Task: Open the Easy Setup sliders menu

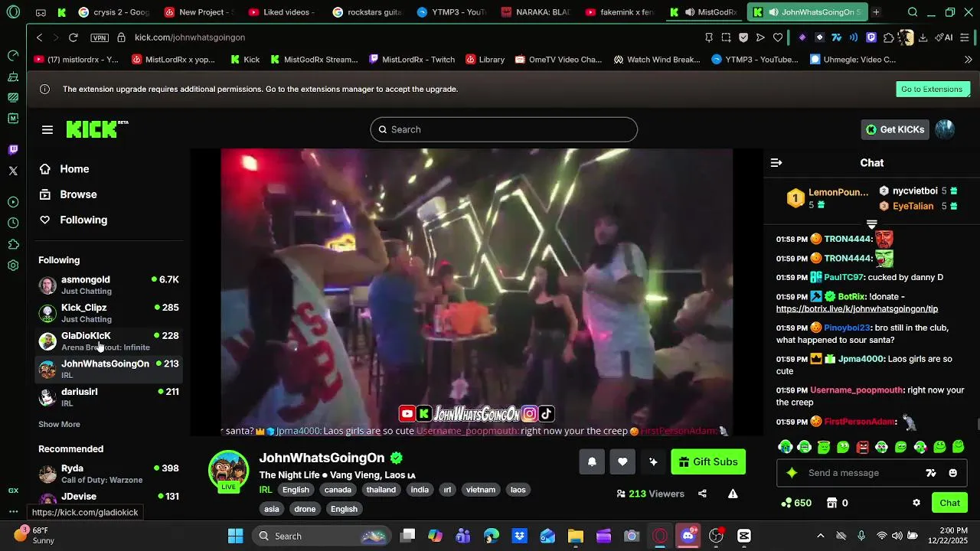Action: pyautogui.click(x=965, y=37)
